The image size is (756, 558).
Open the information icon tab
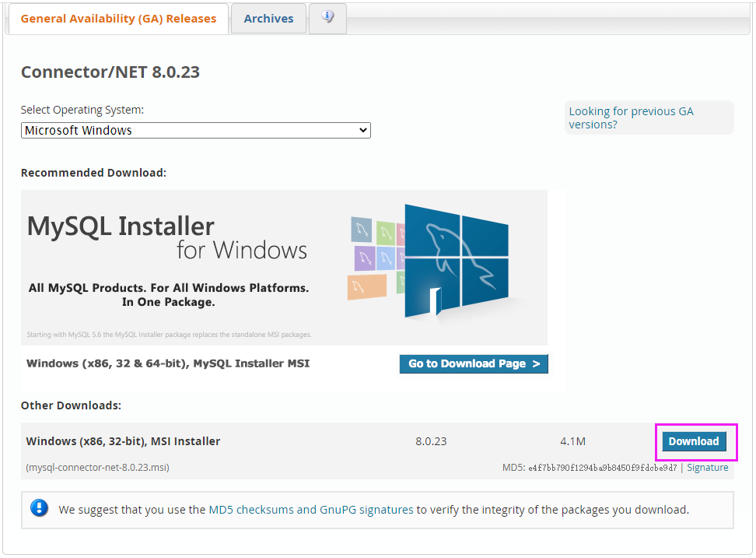(x=327, y=18)
